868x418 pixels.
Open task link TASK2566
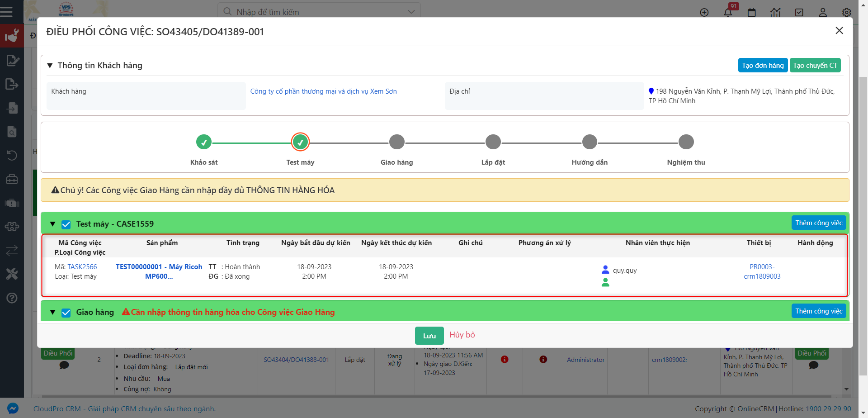pos(82,267)
